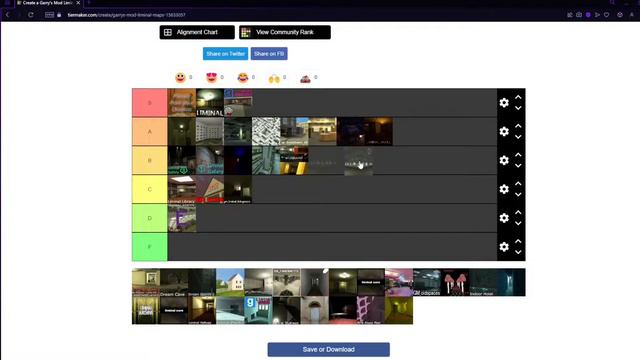Select the white house map thumbnail
The height and width of the screenshot is (360, 640).
click(230, 282)
